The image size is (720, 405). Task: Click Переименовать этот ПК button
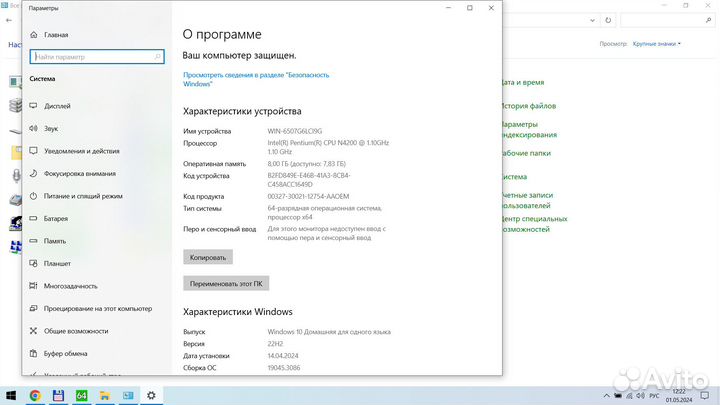coord(226,284)
